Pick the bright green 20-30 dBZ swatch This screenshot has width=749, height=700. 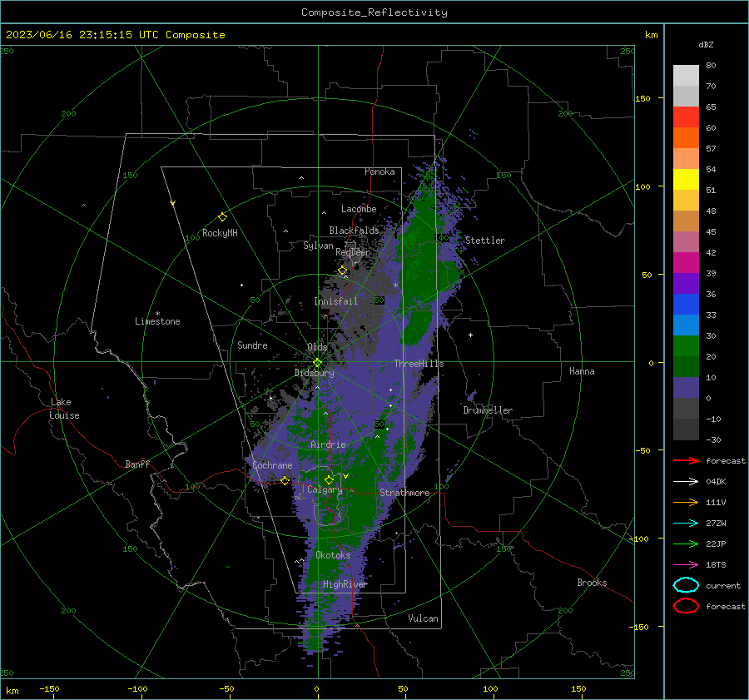point(686,346)
